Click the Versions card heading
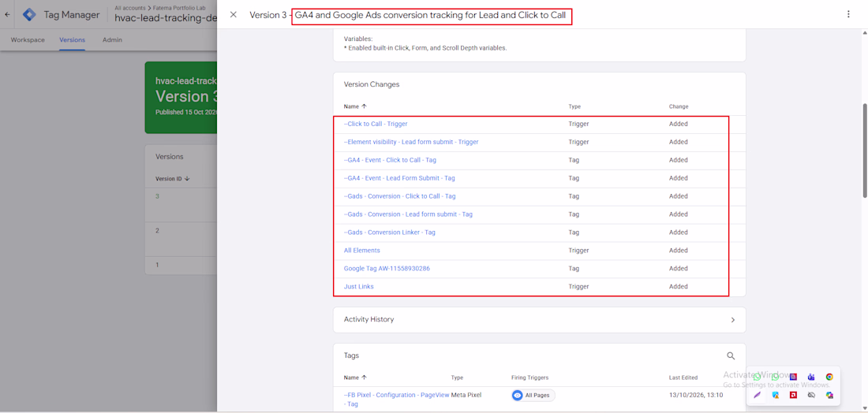The image size is (868, 413). [x=170, y=157]
